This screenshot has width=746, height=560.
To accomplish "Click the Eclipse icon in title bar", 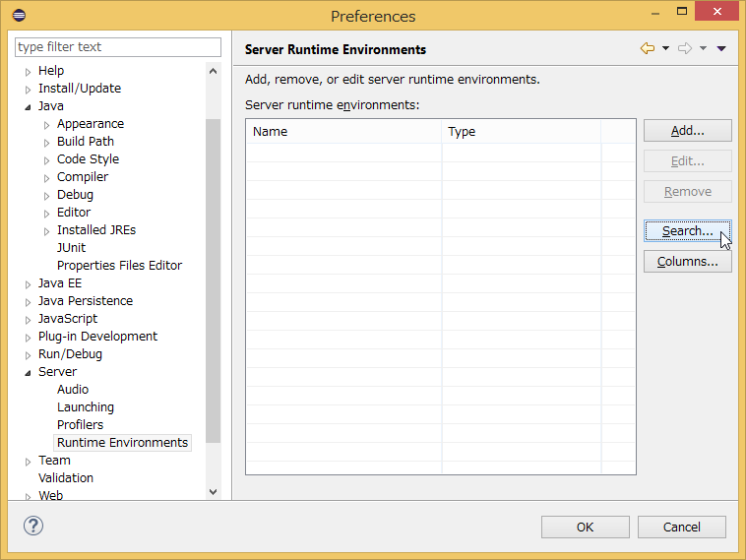I will pos(19,15).
